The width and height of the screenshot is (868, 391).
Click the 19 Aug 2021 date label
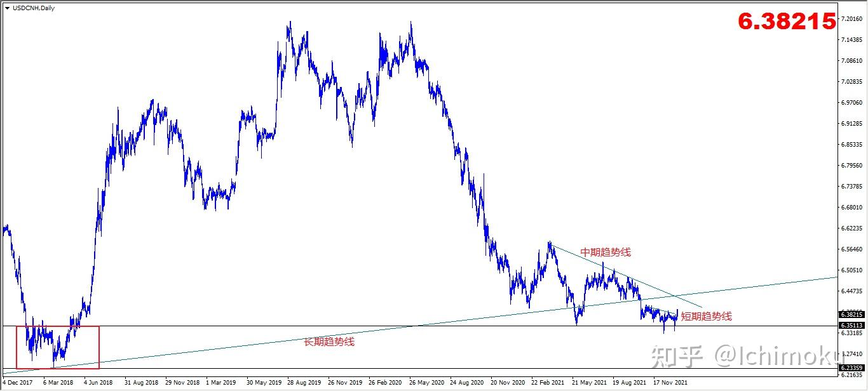point(630,383)
